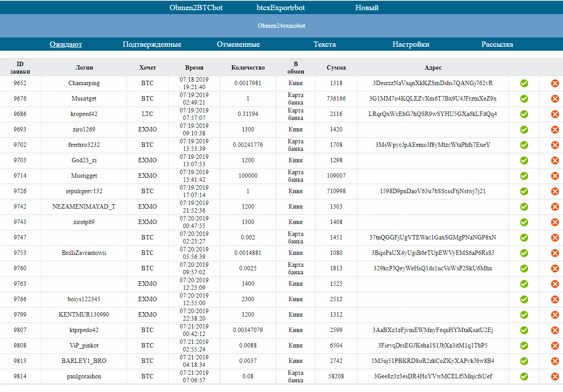Select address 3Gee8z3z3esDR4HoYVwMCELf5MnjcfsUef

pos(433,377)
